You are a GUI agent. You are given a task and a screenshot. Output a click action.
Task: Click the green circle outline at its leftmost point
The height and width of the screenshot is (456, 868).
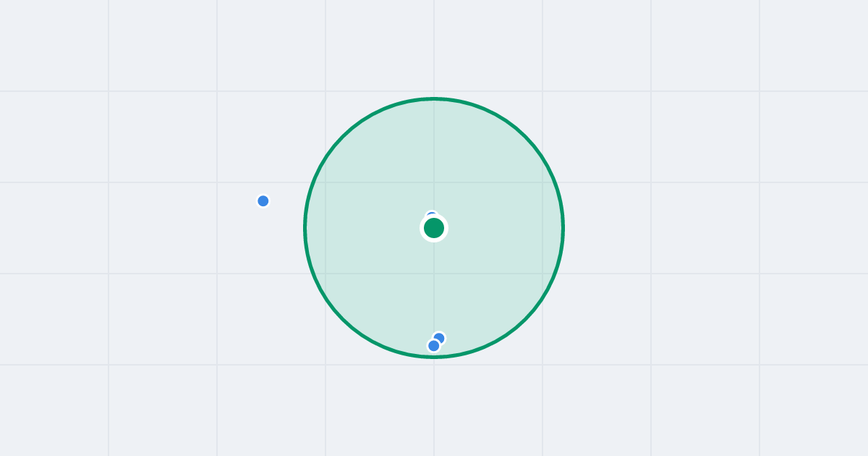[x=305, y=228]
